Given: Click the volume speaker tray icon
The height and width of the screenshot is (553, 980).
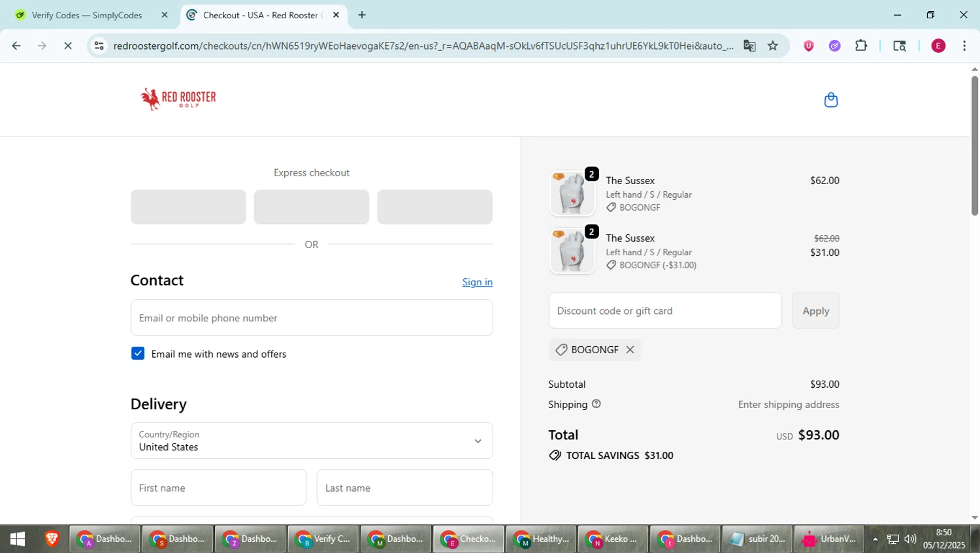Looking at the screenshot, I should [910, 539].
